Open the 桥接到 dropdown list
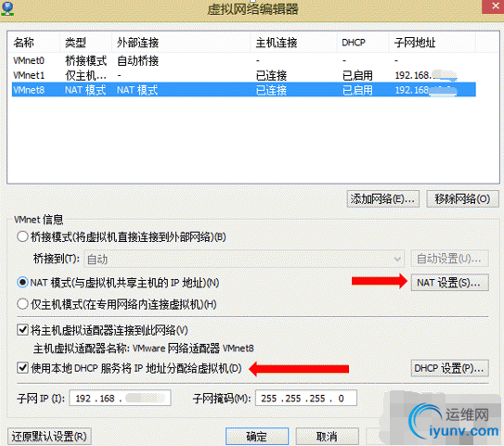Viewport: 504px width, 446px height. pyautogui.click(x=243, y=259)
